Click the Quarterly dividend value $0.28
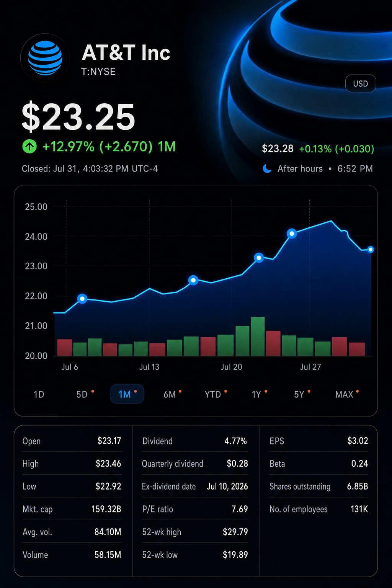Screen dimensions: 392x588 (237, 464)
